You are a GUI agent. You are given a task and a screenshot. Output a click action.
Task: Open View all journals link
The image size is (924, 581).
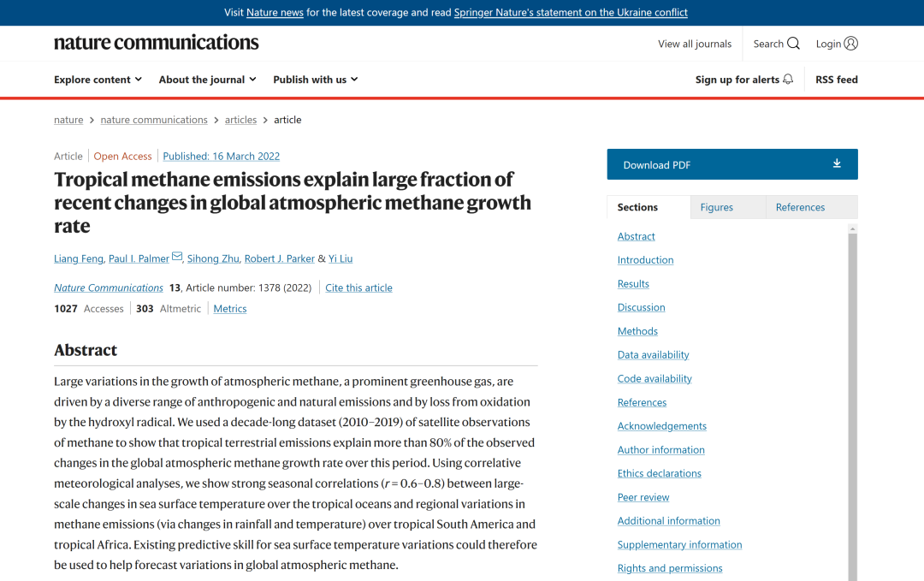click(x=695, y=44)
